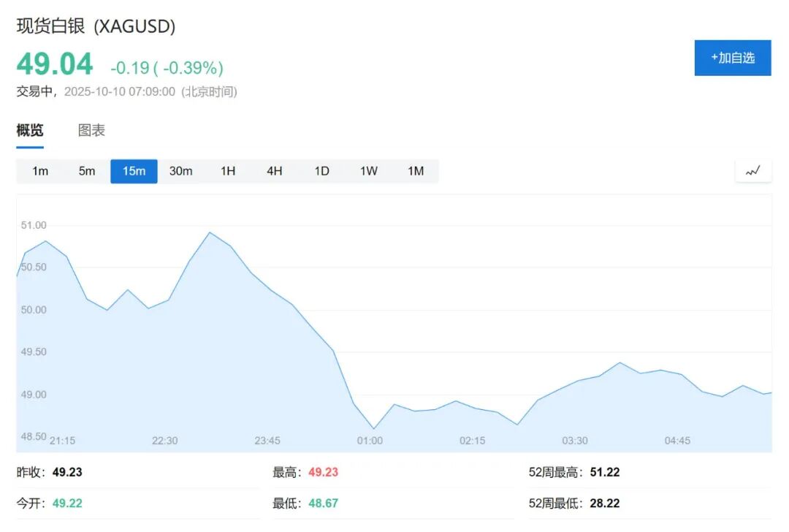
Task: Switch chart to 1D timeframe
Action: click(x=321, y=171)
